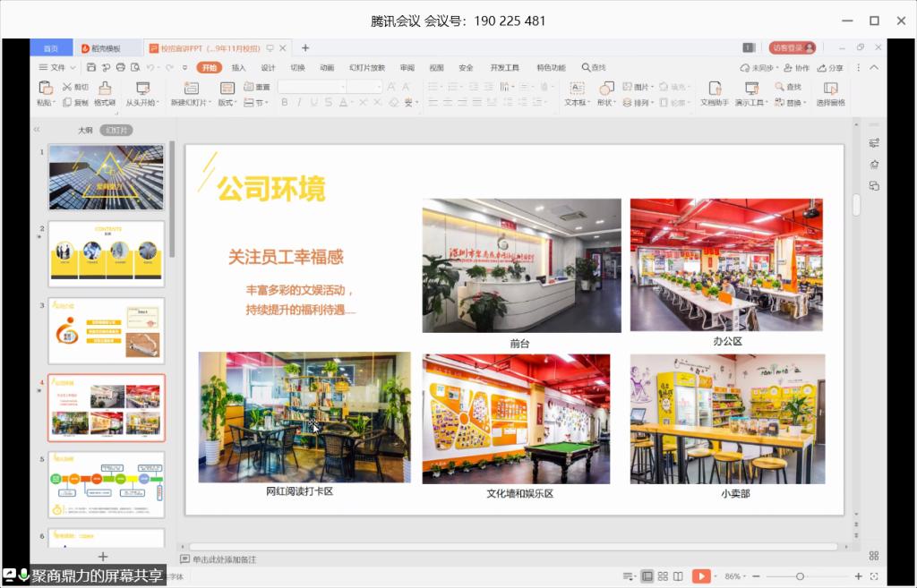The image size is (917, 588).
Task: Switch to slide sorter view in status bar
Action: [x=663, y=576]
